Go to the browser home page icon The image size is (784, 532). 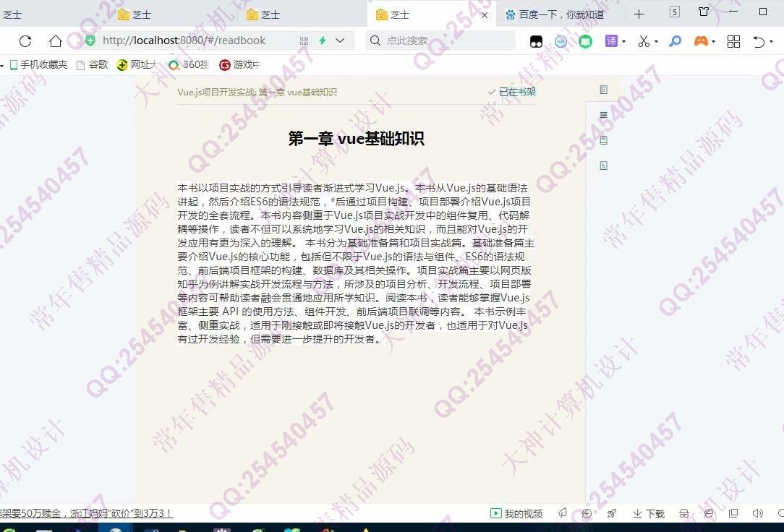pos(56,41)
